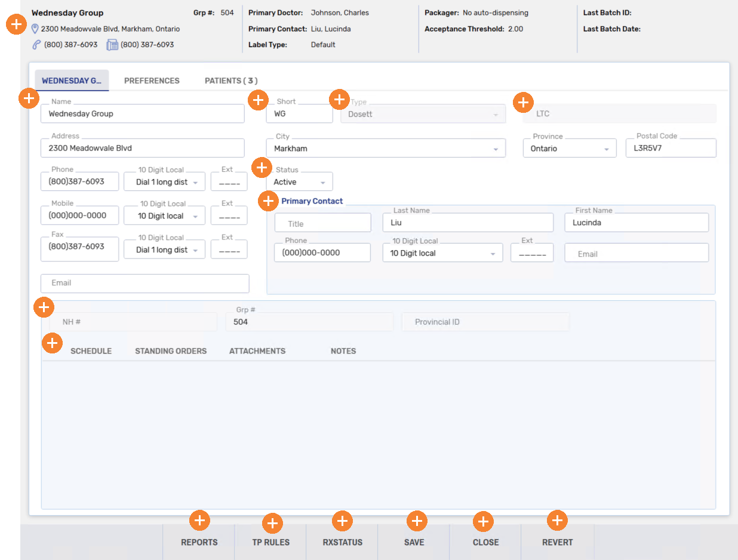Screen dimensions: 738x560
Task: Revert changes with the Revert button
Action: (x=557, y=542)
